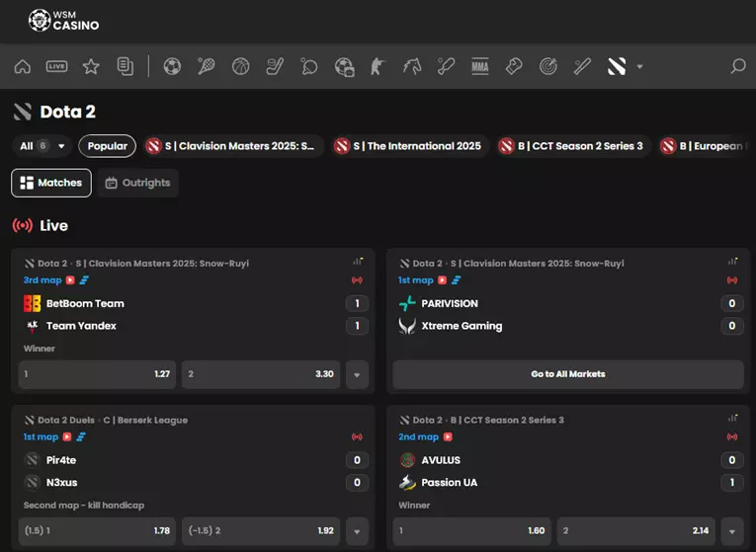Select the darts target sport icon
The image size is (756, 552).
(x=548, y=66)
